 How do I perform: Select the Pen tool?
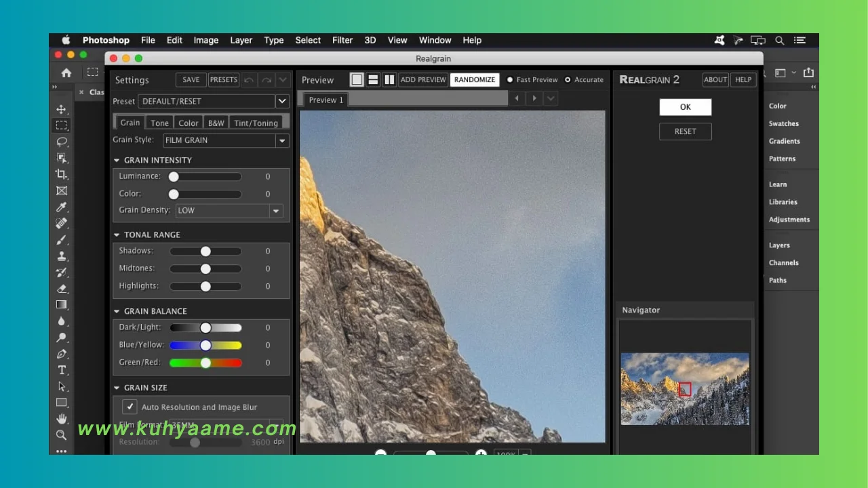tap(62, 354)
